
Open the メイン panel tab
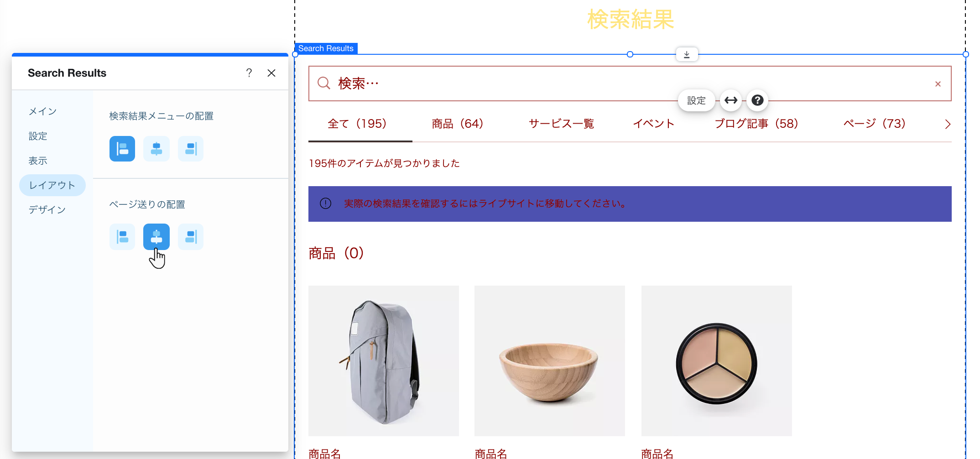tap(42, 111)
